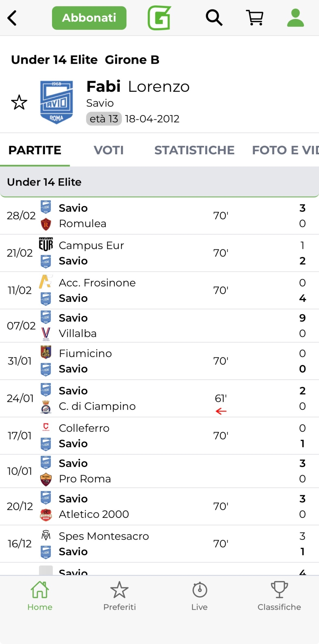Open the search magnifier icon
The image size is (319, 644).
[214, 18]
